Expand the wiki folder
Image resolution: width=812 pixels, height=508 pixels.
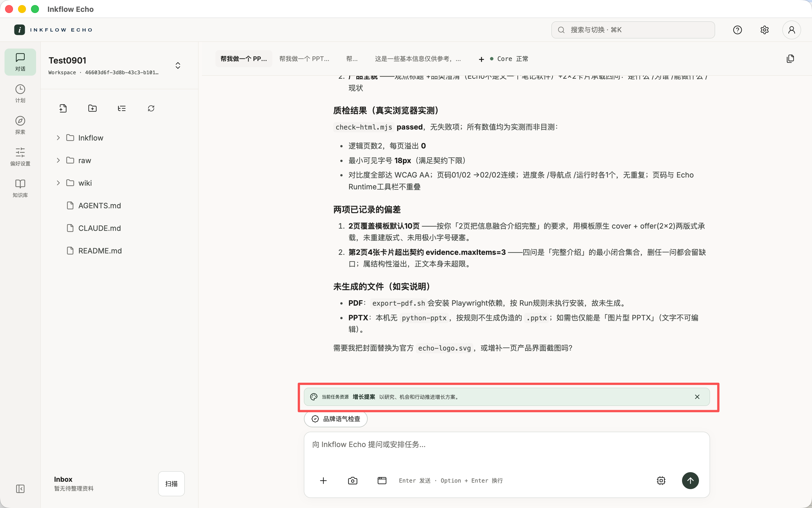pyautogui.click(x=58, y=183)
